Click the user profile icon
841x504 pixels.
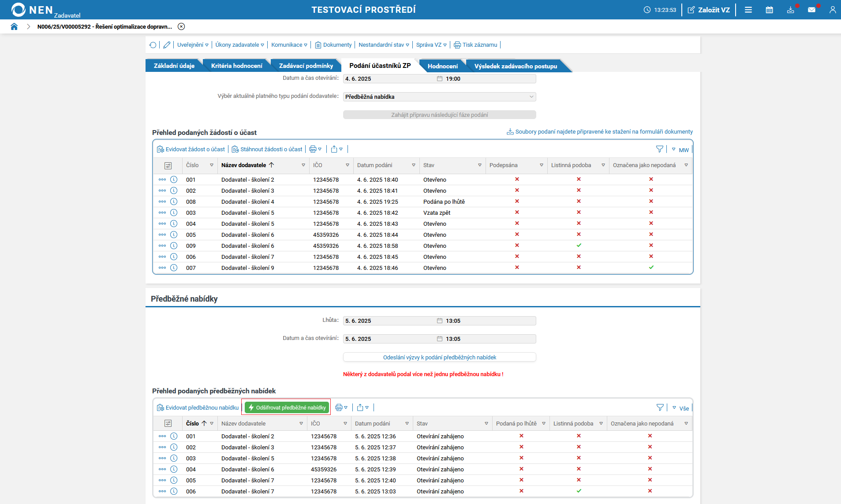[832, 10]
